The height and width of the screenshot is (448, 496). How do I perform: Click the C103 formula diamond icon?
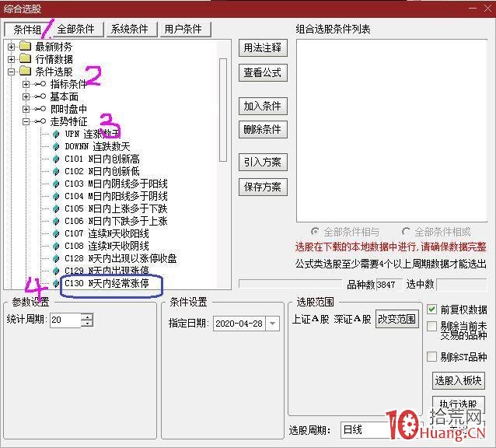tap(56, 184)
